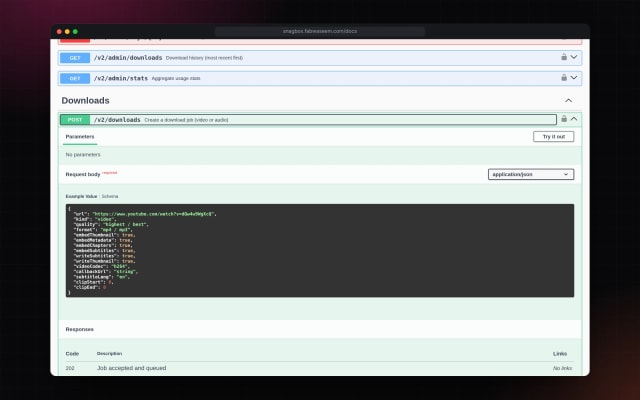This screenshot has height=400, width=640.
Task: Expand the GET /v2/admin/downloads chevron
Action: [574, 57]
